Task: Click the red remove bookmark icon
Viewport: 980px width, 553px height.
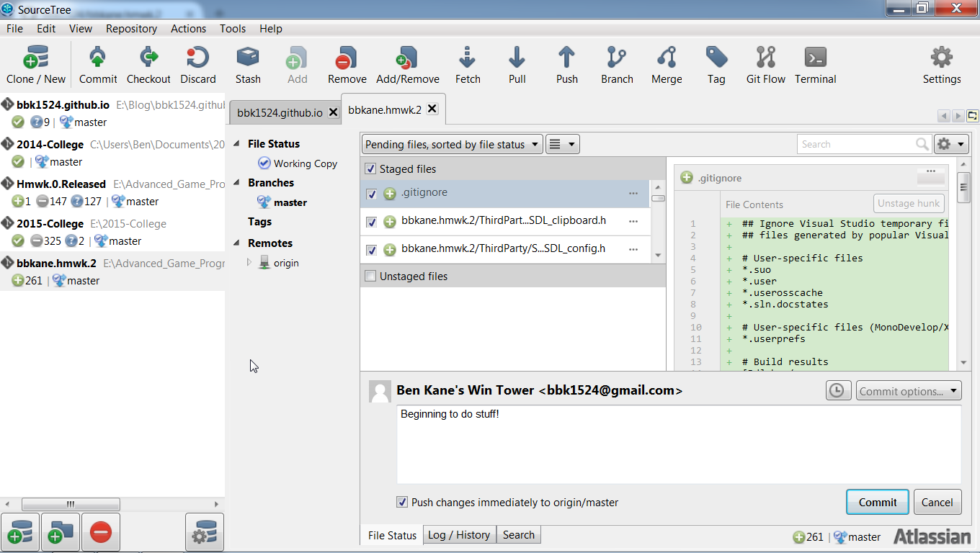Action: [x=101, y=533]
